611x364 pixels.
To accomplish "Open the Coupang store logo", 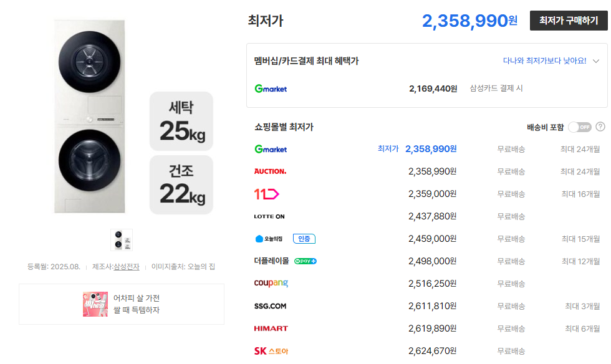I will (x=271, y=284).
